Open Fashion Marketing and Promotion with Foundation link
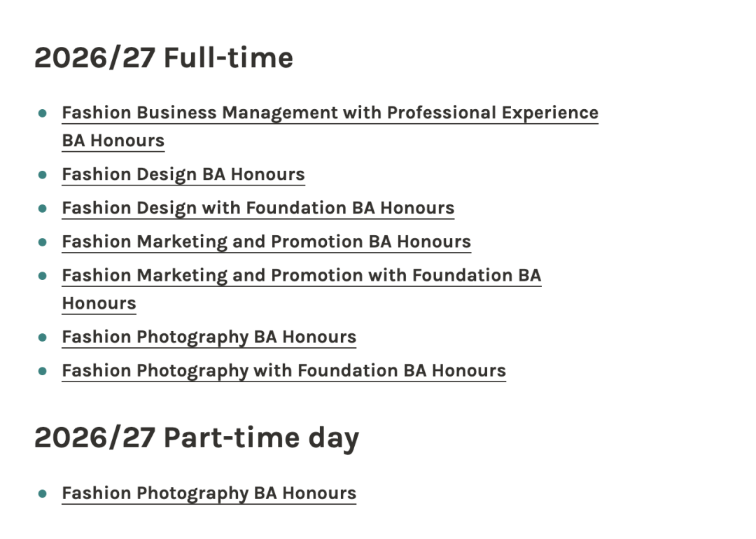The height and width of the screenshot is (539, 756). (x=301, y=275)
